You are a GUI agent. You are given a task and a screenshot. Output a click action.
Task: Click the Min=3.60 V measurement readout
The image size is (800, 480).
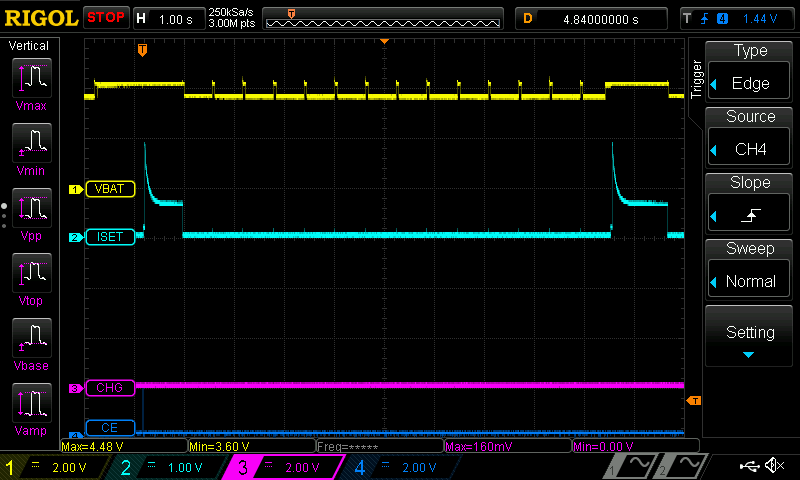point(252,446)
